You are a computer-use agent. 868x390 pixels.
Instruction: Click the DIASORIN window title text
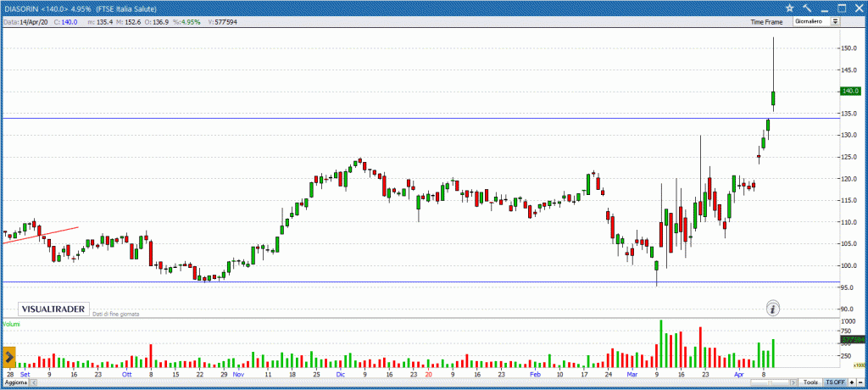point(80,8)
